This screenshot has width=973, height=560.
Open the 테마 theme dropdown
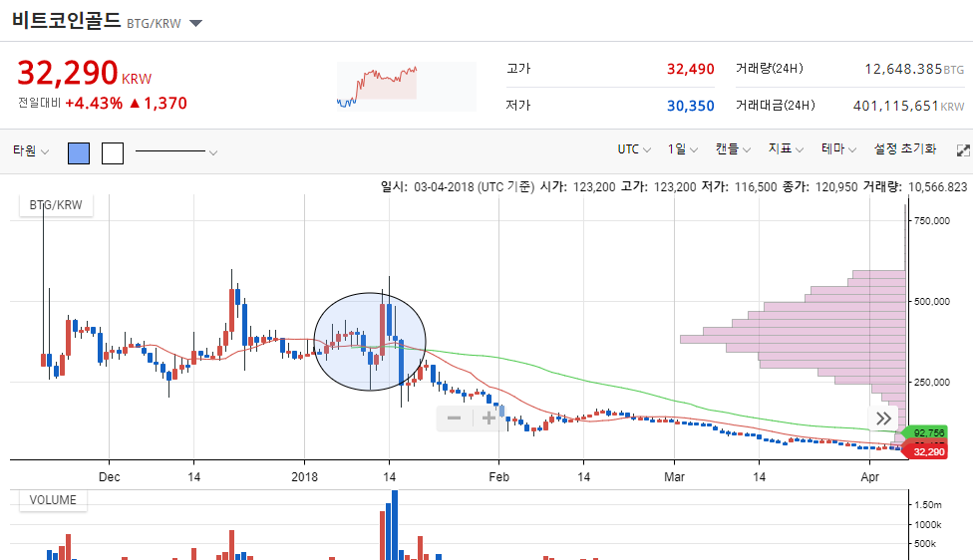point(838,149)
